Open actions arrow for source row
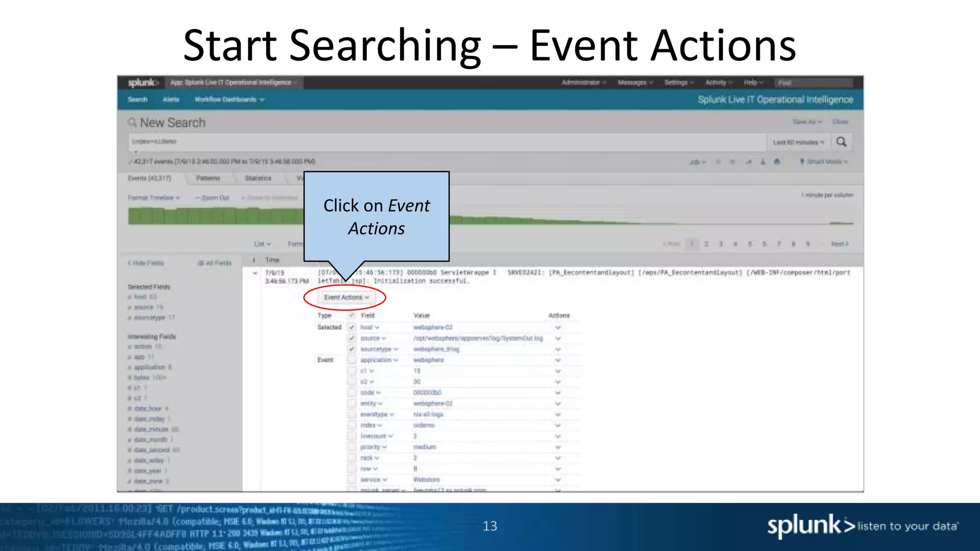 (558, 339)
